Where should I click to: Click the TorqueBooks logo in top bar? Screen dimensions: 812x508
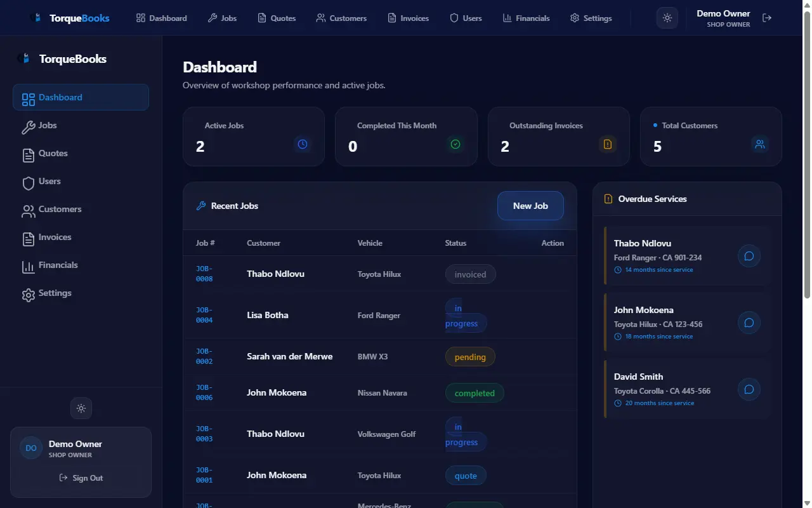point(70,18)
